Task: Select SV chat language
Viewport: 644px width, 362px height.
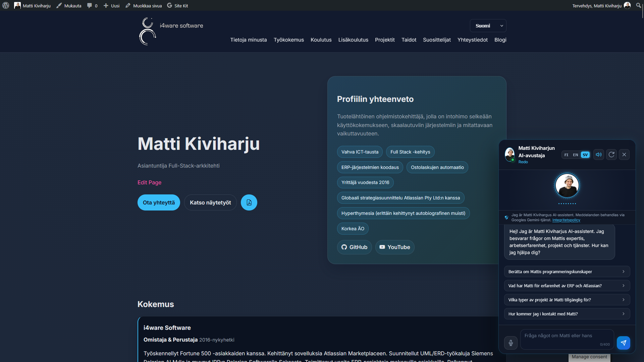Action: (x=585, y=155)
